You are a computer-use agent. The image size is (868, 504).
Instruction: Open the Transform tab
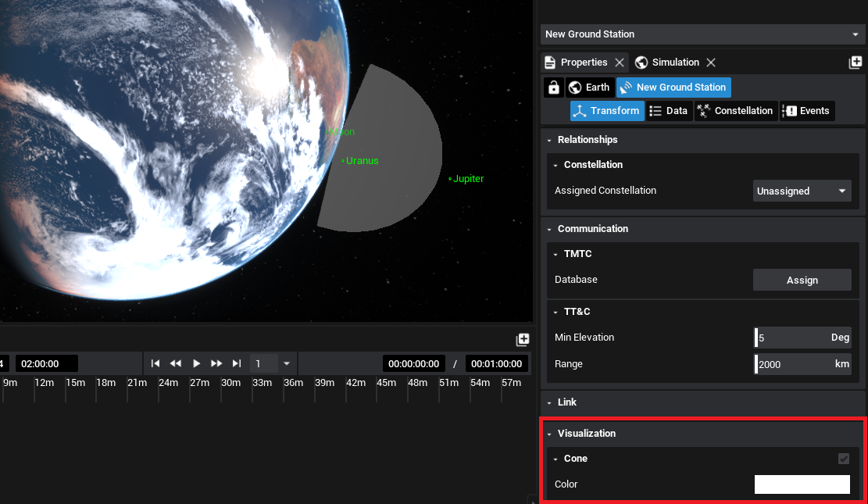607,111
